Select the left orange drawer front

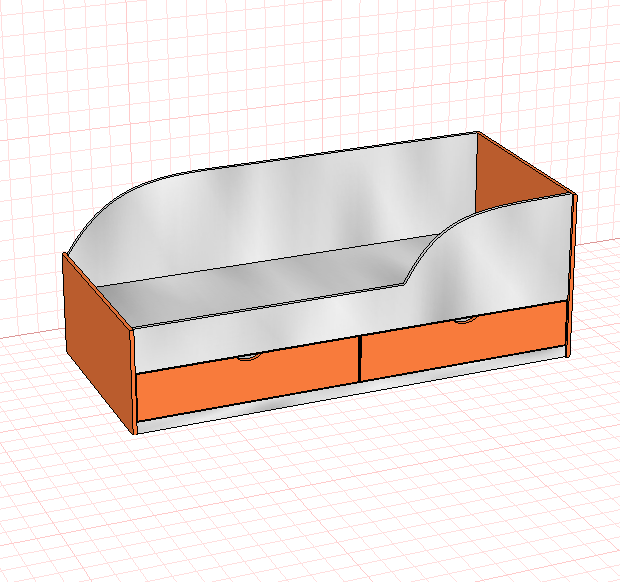[247, 380]
